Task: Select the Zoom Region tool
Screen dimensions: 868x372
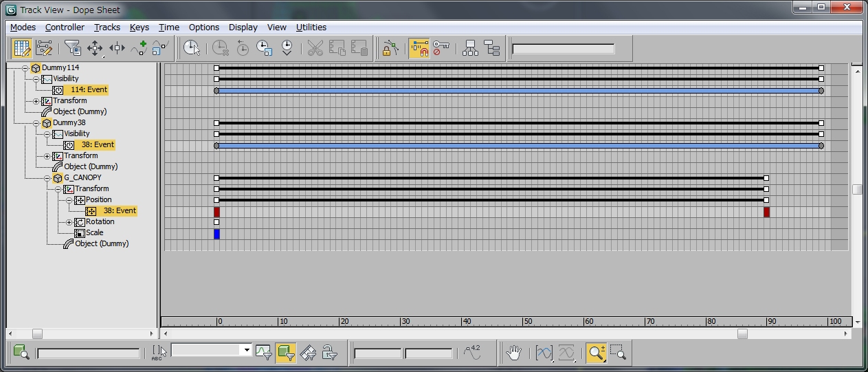Action: (618, 353)
